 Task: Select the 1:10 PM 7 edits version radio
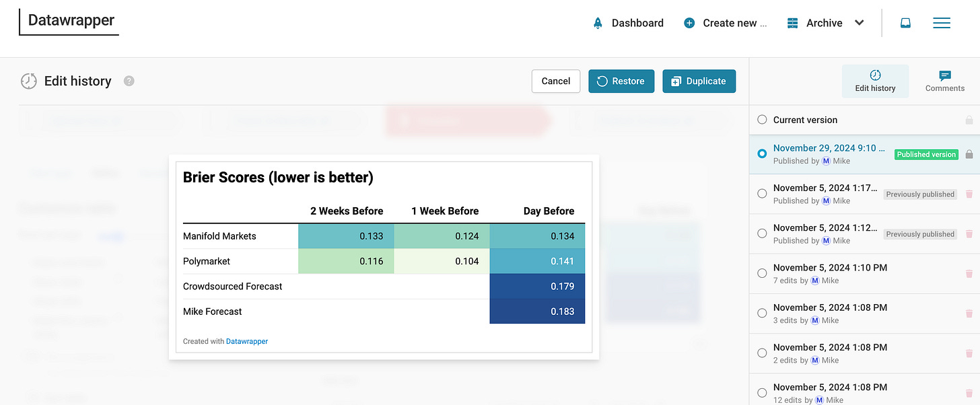[762, 273]
